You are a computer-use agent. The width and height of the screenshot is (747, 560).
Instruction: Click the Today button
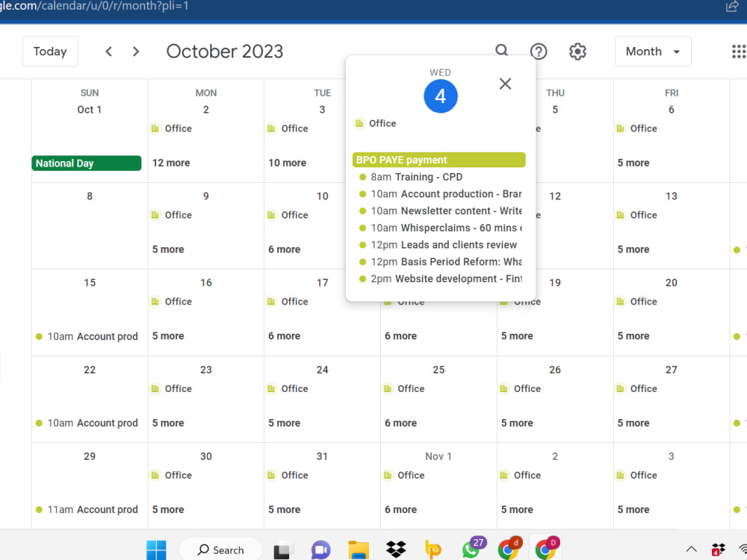pos(50,52)
